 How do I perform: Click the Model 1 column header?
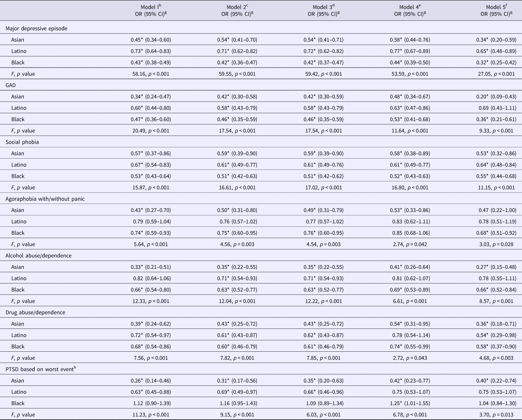[x=151, y=10]
